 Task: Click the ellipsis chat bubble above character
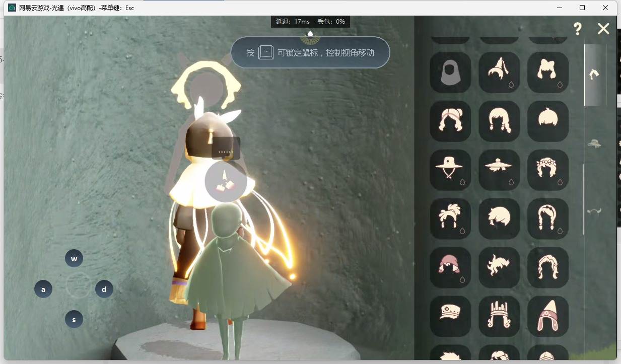tap(226, 149)
